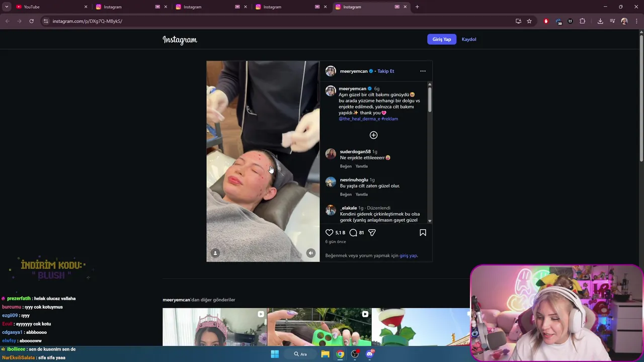Click the post video
Viewport: 644px width, 362px height.
pyautogui.click(x=263, y=161)
